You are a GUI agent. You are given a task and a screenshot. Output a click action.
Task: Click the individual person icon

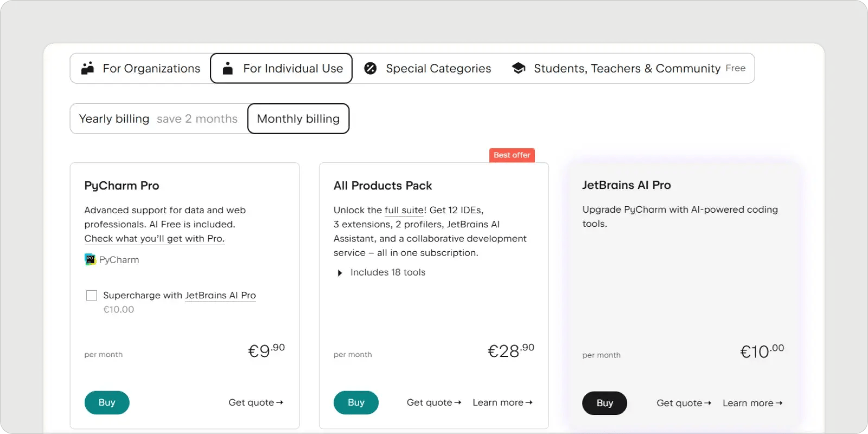pyautogui.click(x=228, y=68)
